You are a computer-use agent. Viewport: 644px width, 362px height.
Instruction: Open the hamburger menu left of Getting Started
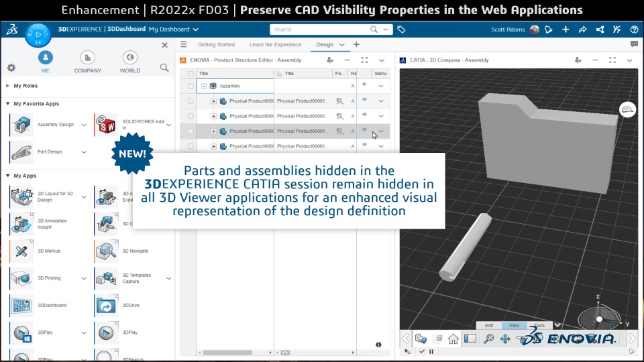pos(184,44)
